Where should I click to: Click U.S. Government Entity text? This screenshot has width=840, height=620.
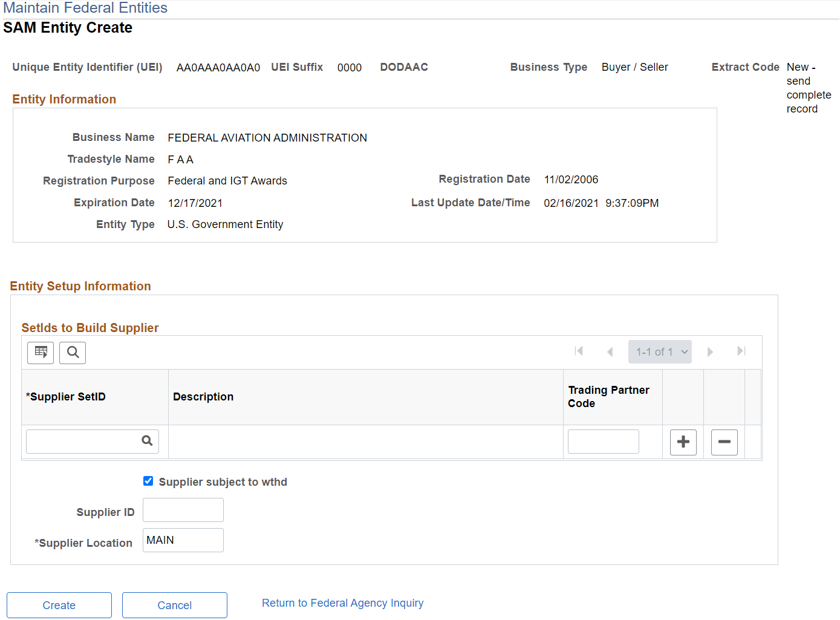coord(226,224)
